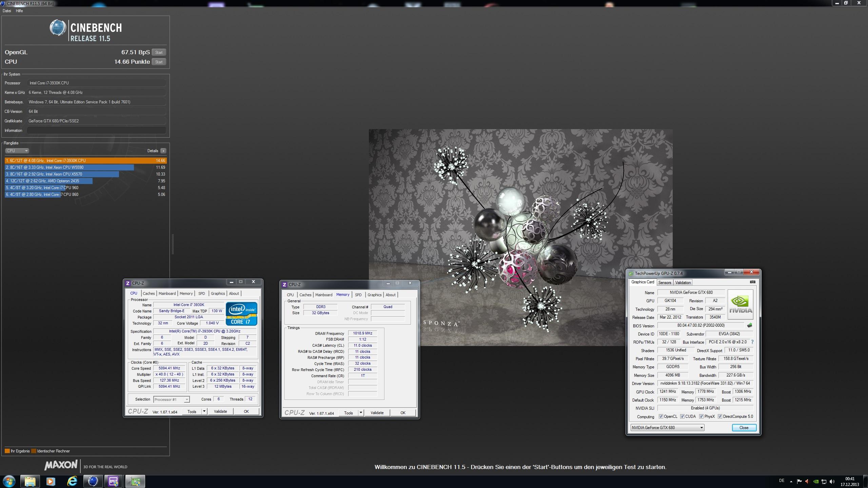Toggle the PhysX checkbox in GPU-Z
The width and height of the screenshot is (868, 488).
click(x=702, y=416)
